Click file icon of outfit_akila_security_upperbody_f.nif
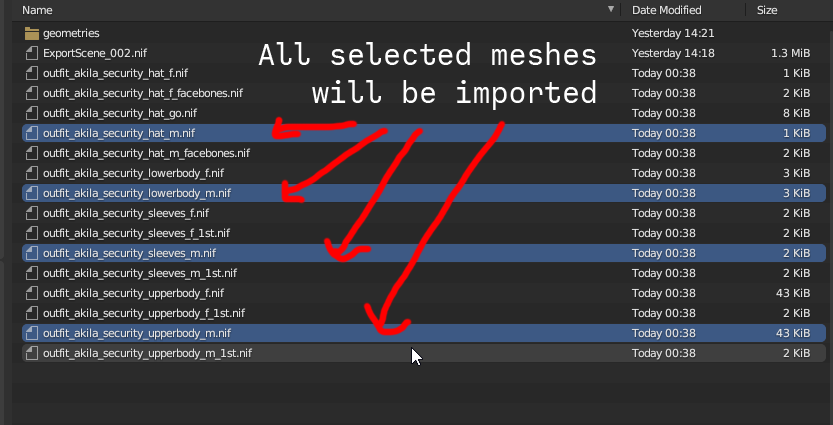This screenshot has width=833, height=425. tap(32, 293)
